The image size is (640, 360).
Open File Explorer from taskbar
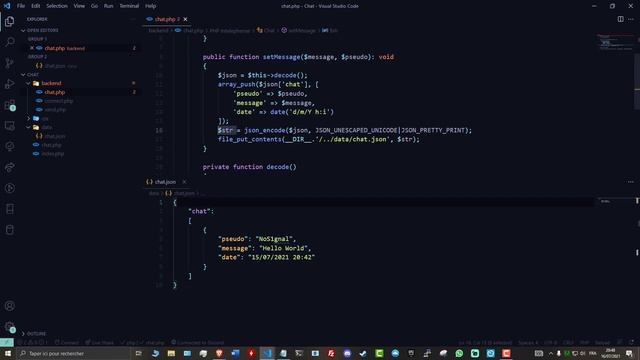[x=171, y=353]
